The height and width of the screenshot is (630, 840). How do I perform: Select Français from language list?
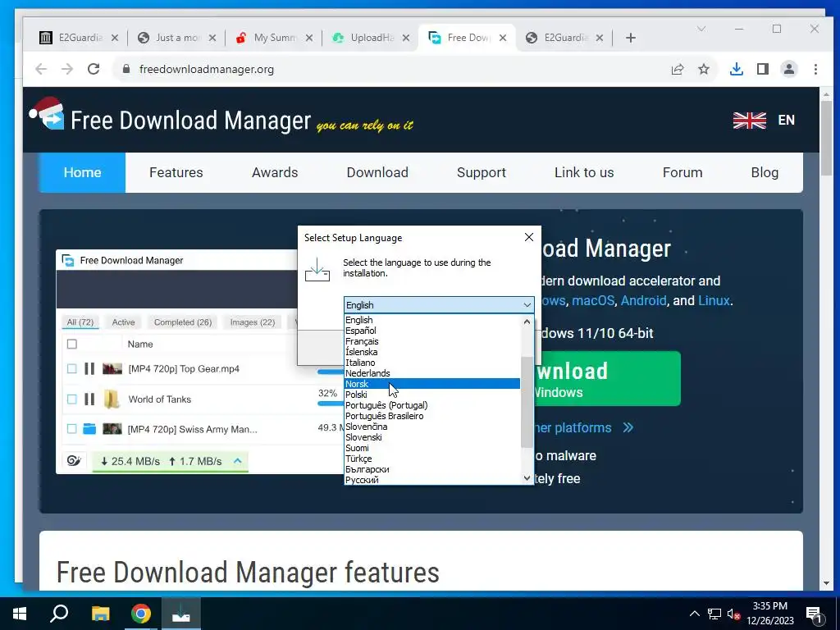tap(431, 341)
